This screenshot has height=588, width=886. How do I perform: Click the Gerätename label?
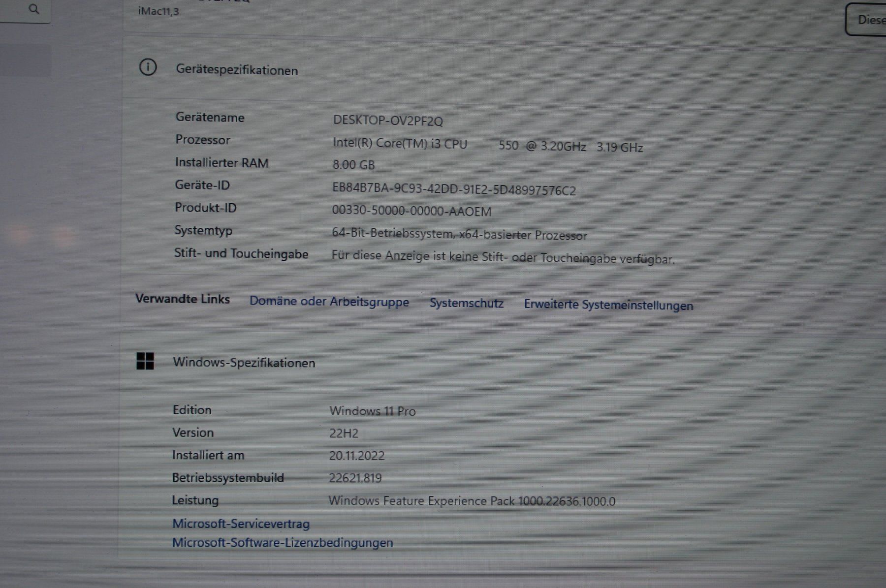[x=210, y=117]
